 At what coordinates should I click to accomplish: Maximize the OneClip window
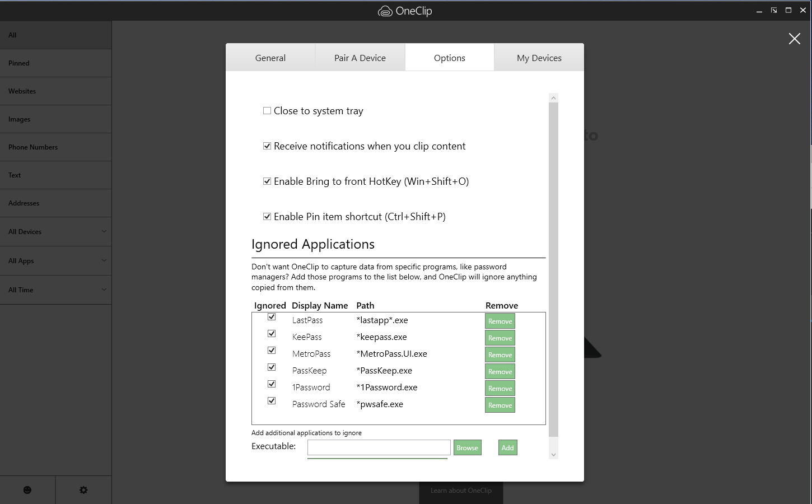tap(788, 10)
